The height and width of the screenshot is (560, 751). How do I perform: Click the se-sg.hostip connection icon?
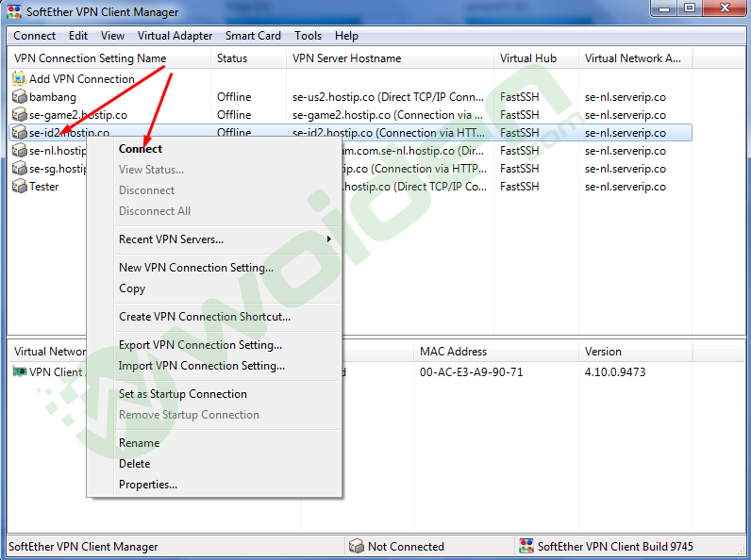click(x=19, y=169)
